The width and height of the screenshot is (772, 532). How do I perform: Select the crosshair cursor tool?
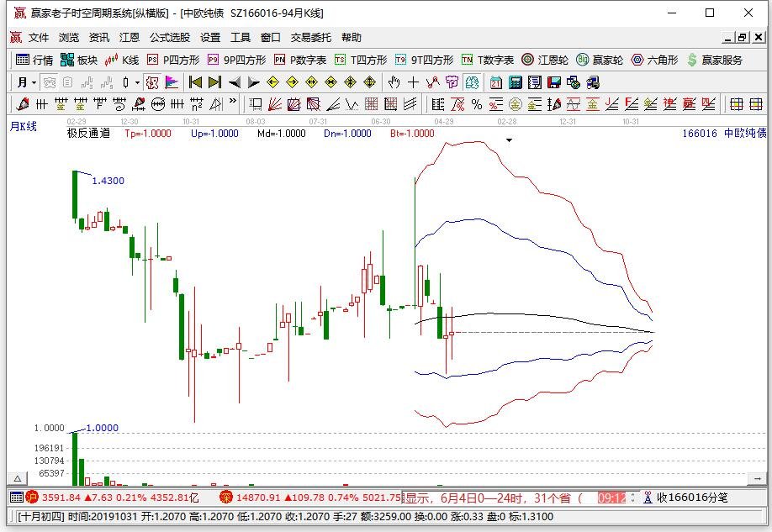point(413,82)
